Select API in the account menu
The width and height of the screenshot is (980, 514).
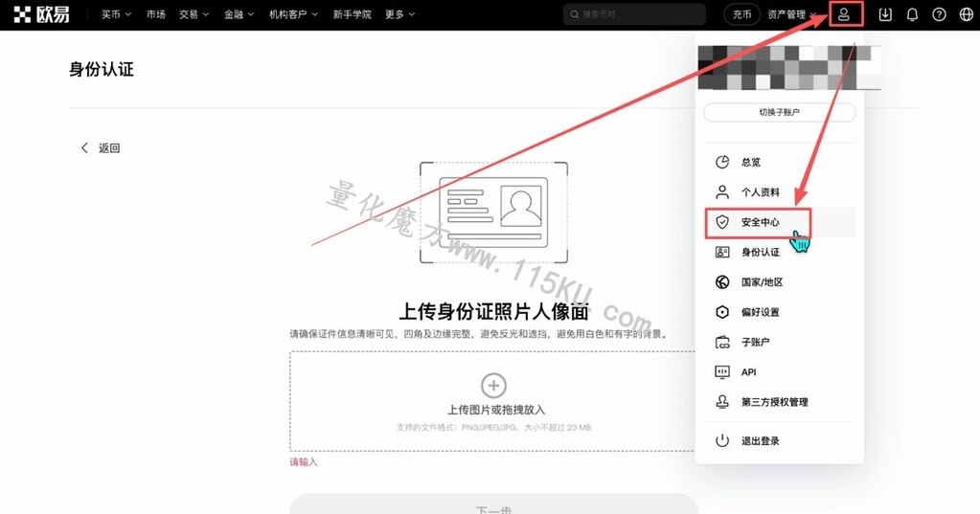[x=780, y=371]
